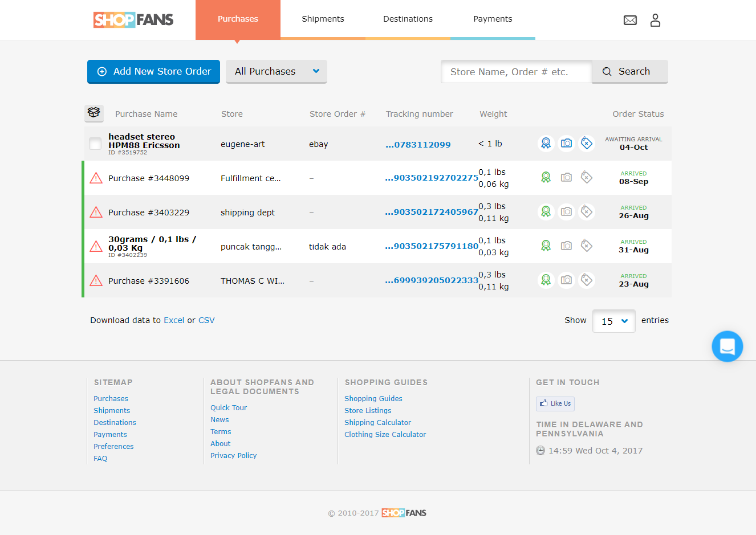The image size is (756, 535).
Task: Click the Order Status column header
Action: 638,114
